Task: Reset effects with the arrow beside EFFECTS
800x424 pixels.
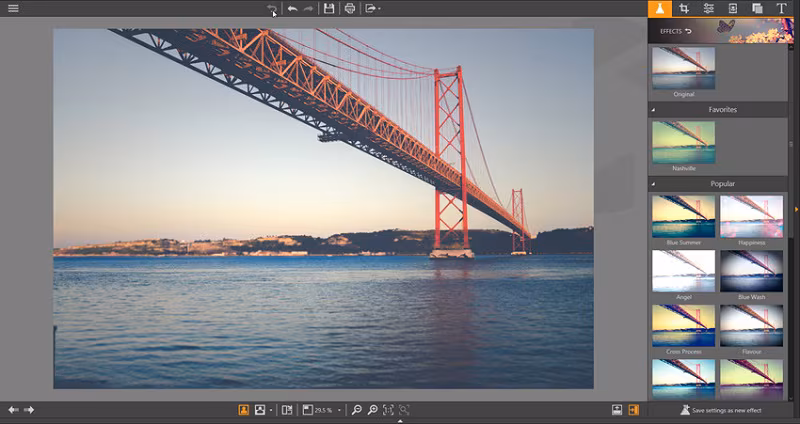Action: point(688,31)
